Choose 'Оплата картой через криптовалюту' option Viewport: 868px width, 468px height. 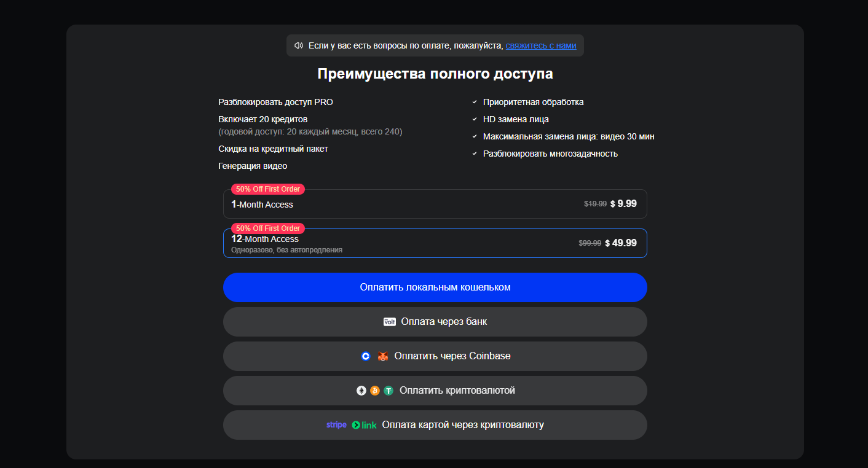tap(435, 425)
